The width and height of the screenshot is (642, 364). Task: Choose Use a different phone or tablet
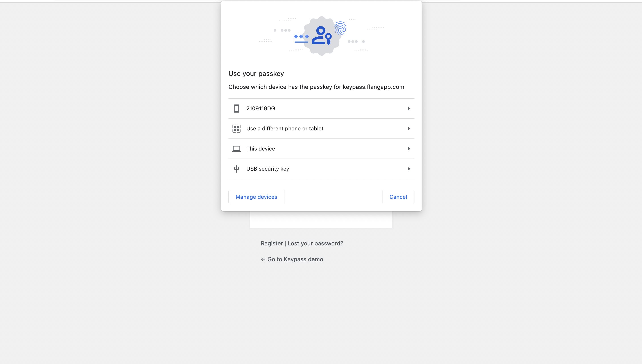pyautogui.click(x=285, y=128)
